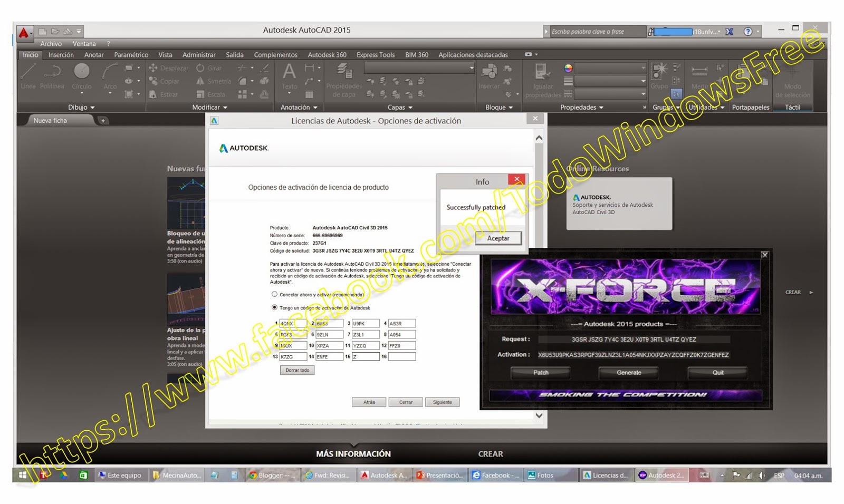844x504 pixels.
Task: Click activation code field number 16
Action: (x=402, y=356)
